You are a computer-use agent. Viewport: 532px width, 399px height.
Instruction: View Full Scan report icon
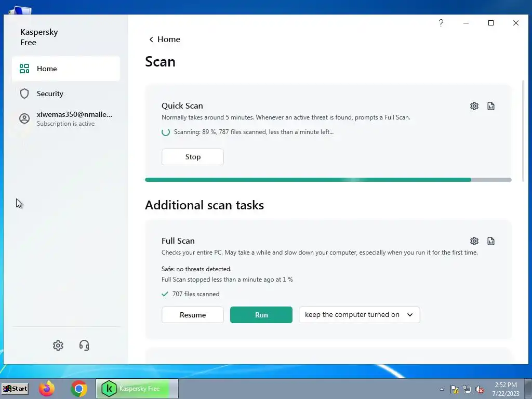(490, 241)
